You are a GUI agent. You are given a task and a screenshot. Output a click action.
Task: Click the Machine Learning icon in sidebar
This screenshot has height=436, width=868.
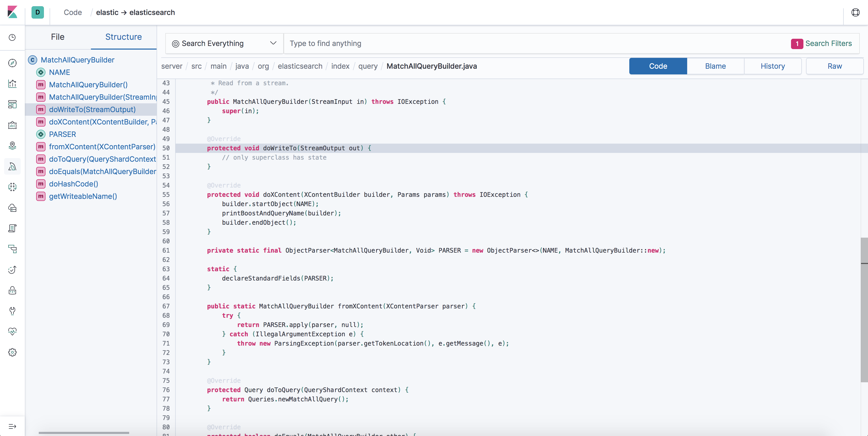tap(12, 187)
